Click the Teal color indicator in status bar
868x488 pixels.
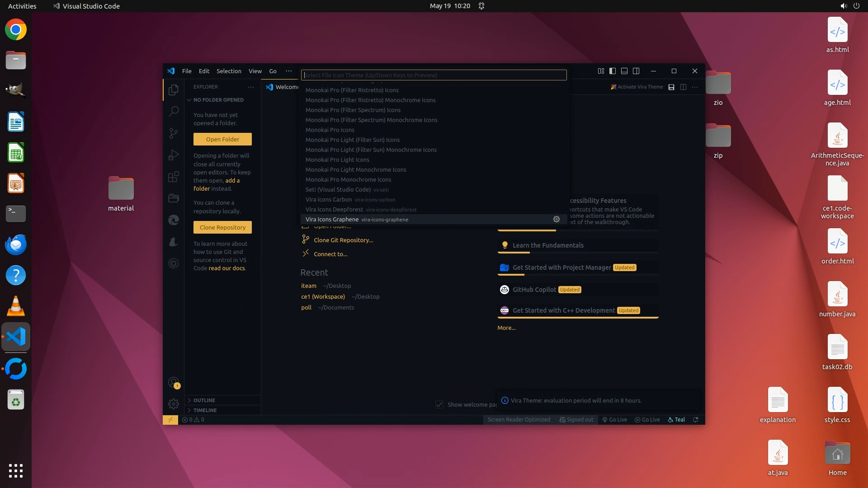(676, 419)
